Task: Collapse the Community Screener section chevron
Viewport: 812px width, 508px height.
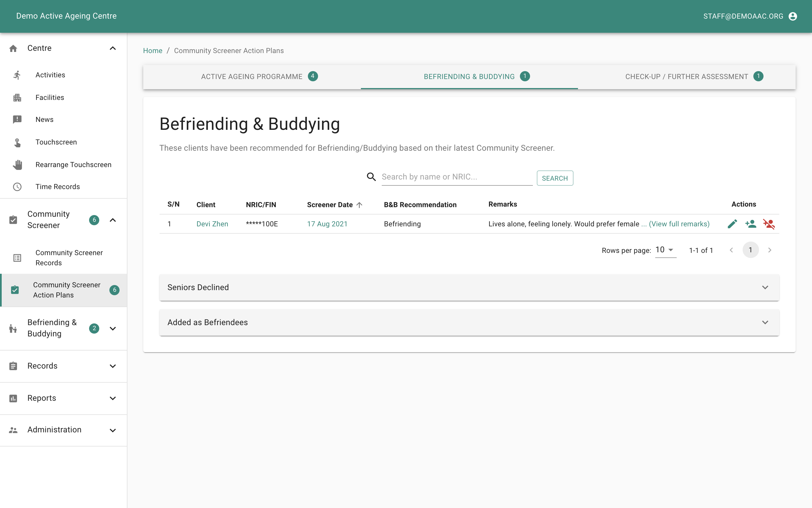Action: pos(113,220)
